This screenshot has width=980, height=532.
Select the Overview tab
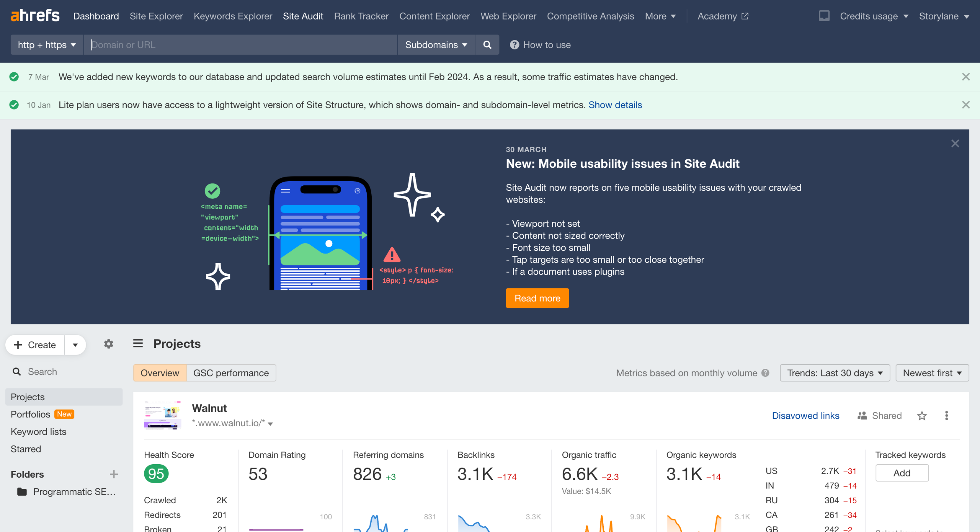click(x=160, y=373)
